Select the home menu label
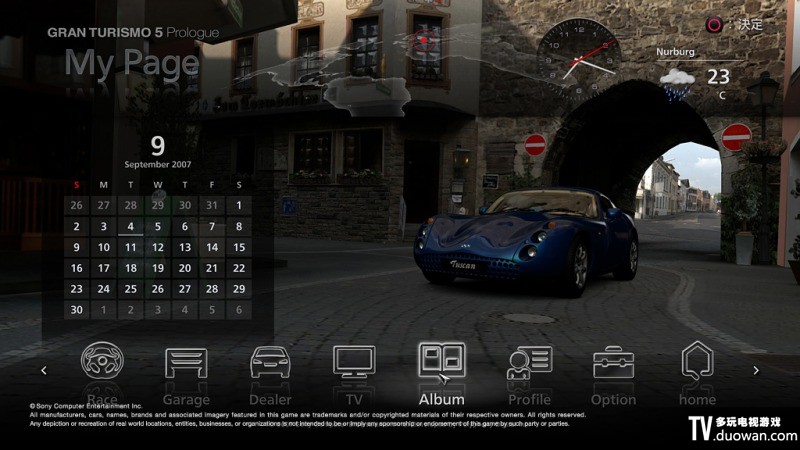This screenshot has width=800, height=450. click(x=697, y=399)
